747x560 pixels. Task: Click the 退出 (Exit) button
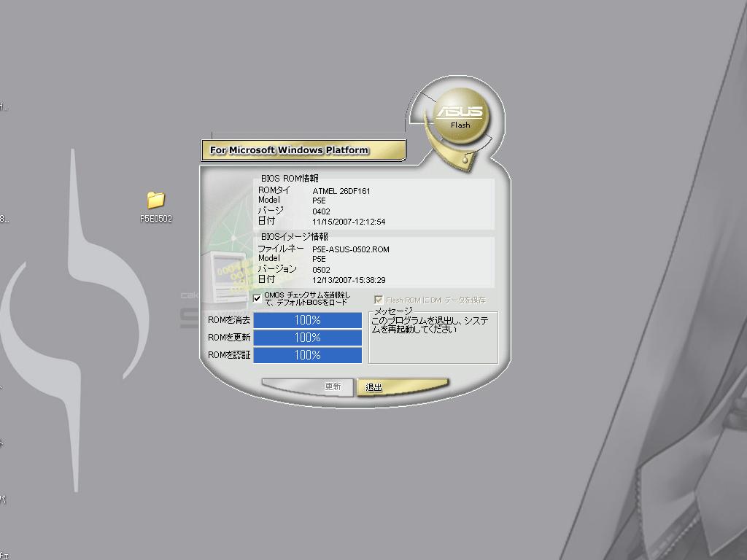coord(403,387)
